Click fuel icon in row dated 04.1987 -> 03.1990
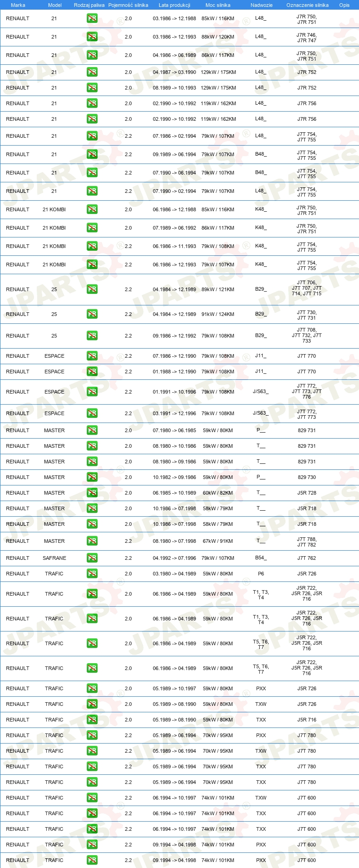 click(92, 72)
